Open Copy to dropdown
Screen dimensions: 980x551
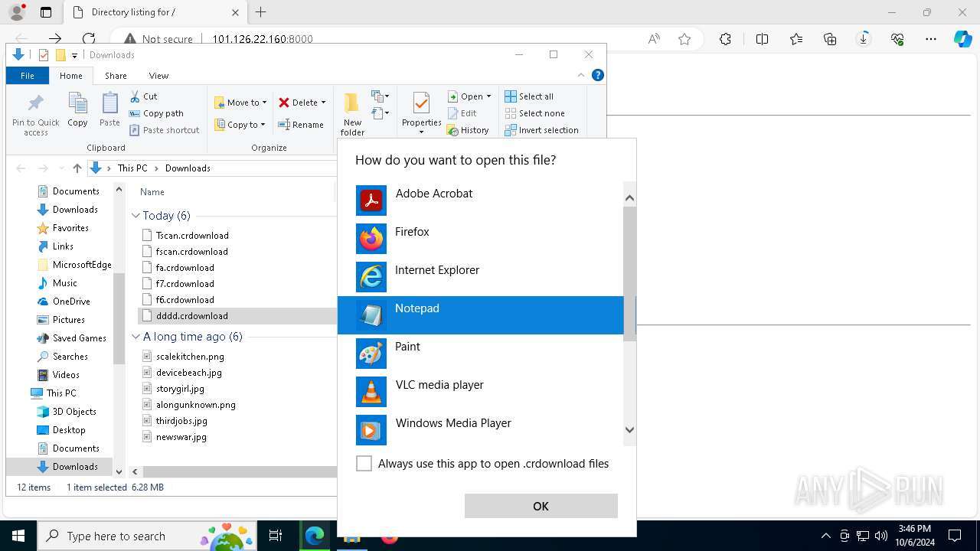pyautogui.click(x=240, y=125)
